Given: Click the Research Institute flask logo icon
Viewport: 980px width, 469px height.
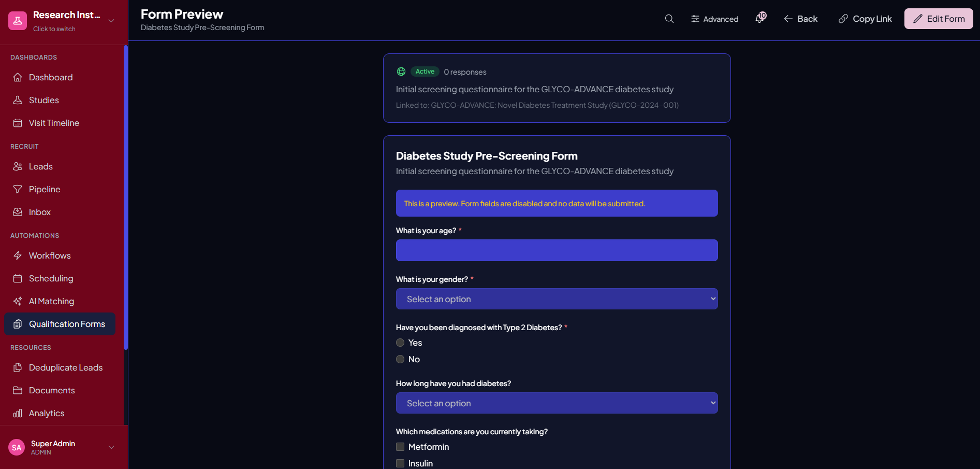Looking at the screenshot, I should pyautogui.click(x=18, y=21).
